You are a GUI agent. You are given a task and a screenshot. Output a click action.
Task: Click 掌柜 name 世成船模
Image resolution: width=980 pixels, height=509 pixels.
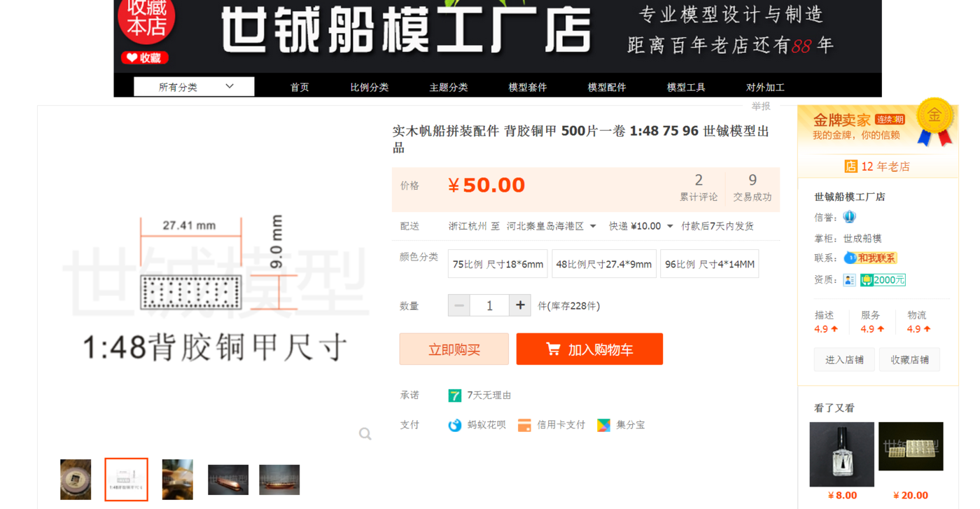(x=862, y=238)
